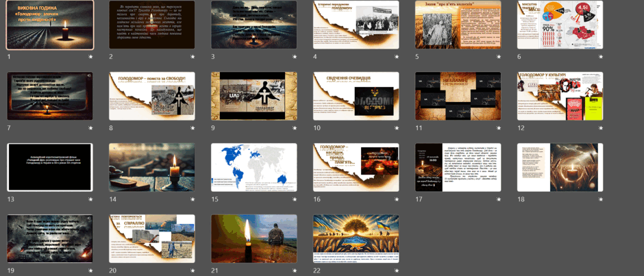
Task: Select the black slide 13 thumbnail
Action: [x=50, y=167]
